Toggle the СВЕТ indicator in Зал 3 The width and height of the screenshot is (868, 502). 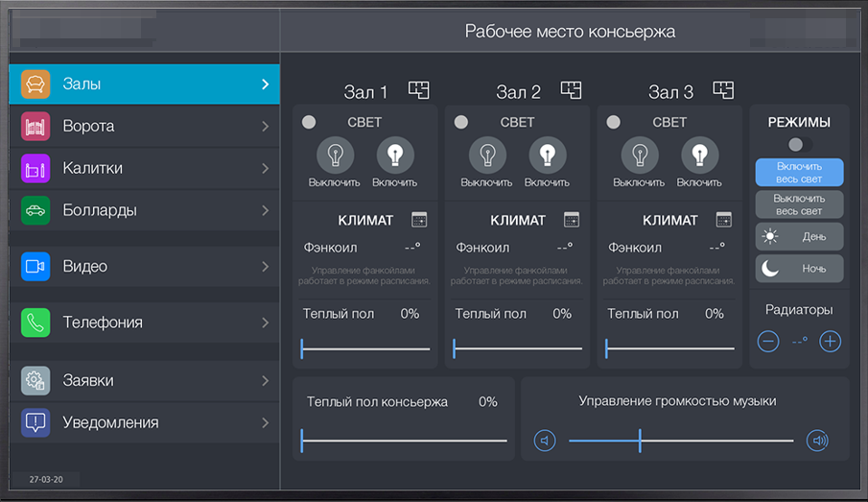coord(613,122)
